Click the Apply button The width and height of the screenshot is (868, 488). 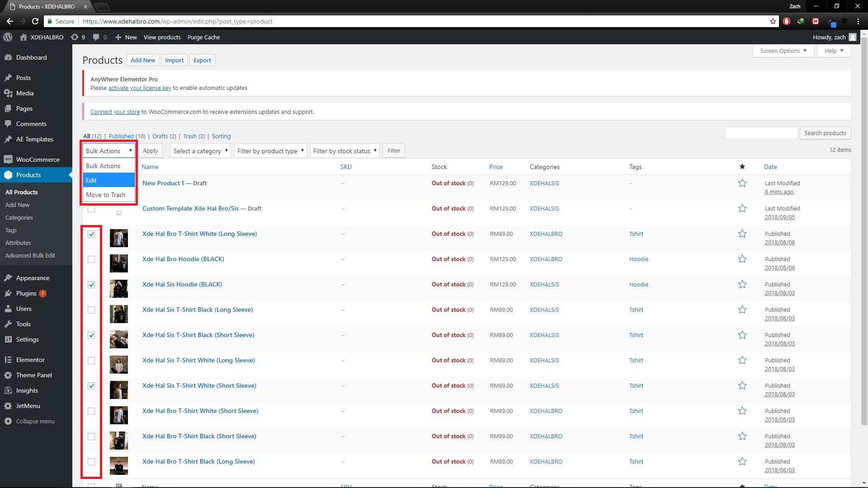[150, 151]
